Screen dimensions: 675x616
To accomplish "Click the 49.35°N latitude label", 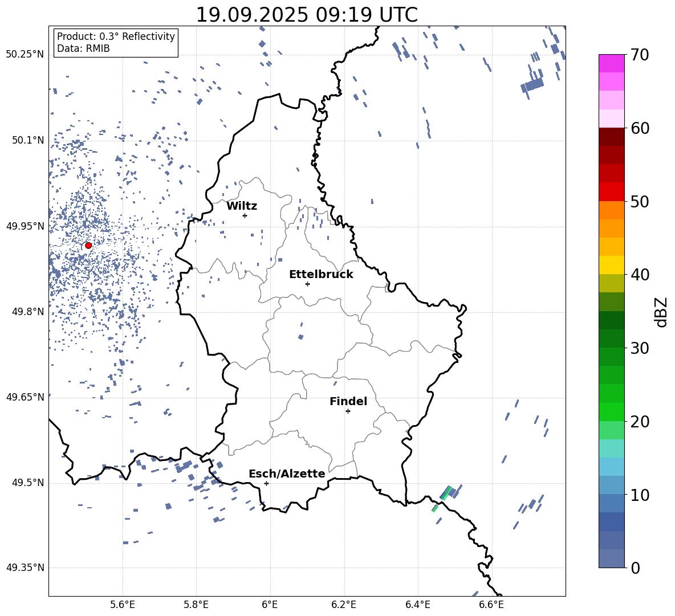I will tap(25, 568).
